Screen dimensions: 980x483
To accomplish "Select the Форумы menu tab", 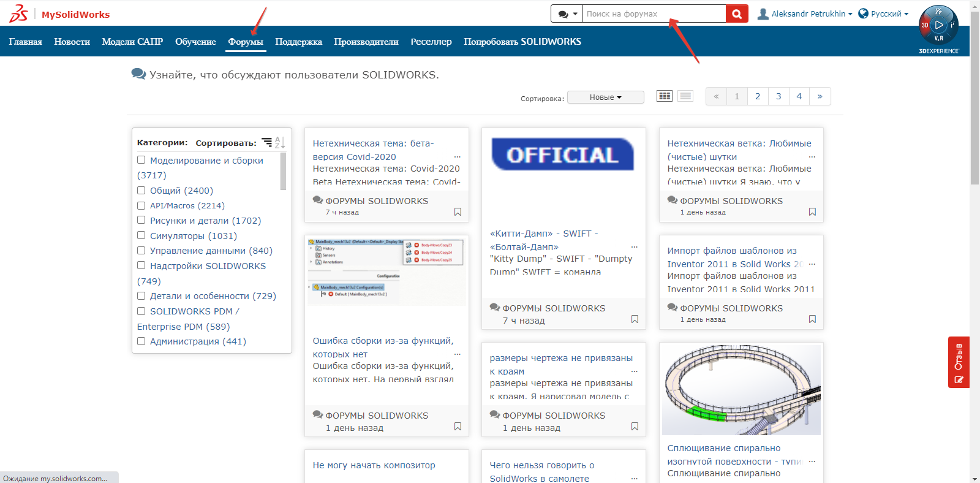I will [246, 42].
